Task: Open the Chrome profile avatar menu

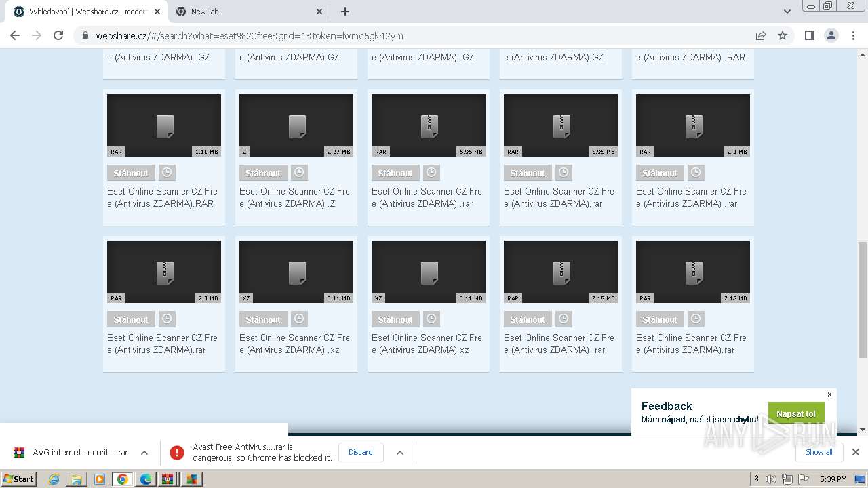Action: pos(831,35)
